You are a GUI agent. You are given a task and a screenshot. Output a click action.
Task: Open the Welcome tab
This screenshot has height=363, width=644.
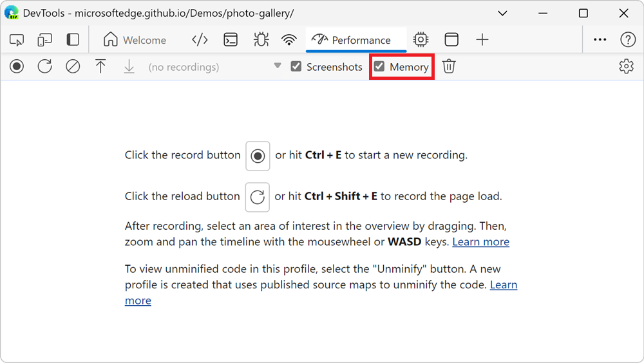point(135,40)
